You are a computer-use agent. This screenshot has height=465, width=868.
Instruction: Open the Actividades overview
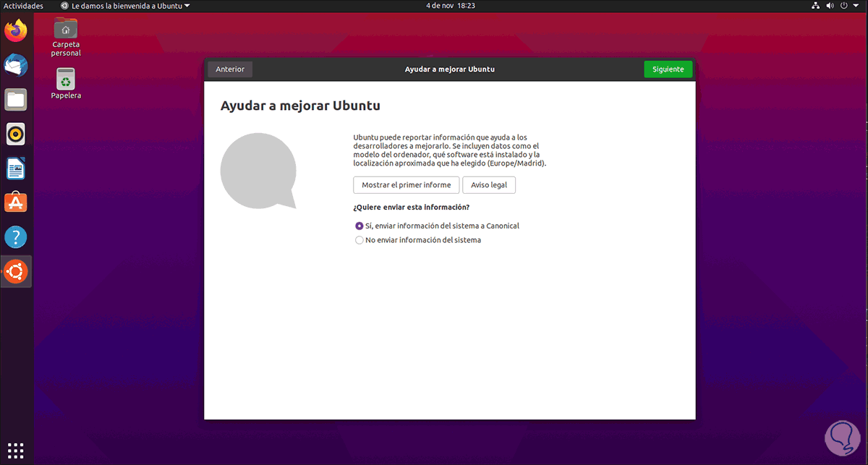[23, 6]
